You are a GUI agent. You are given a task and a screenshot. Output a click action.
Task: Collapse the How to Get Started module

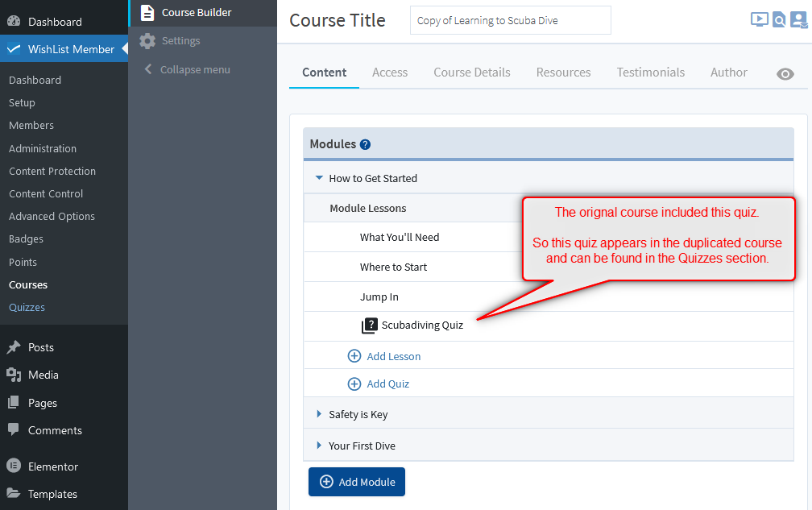tap(319, 178)
